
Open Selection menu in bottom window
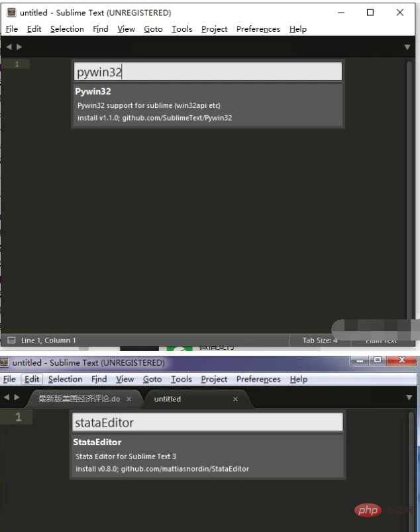pos(65,380)
